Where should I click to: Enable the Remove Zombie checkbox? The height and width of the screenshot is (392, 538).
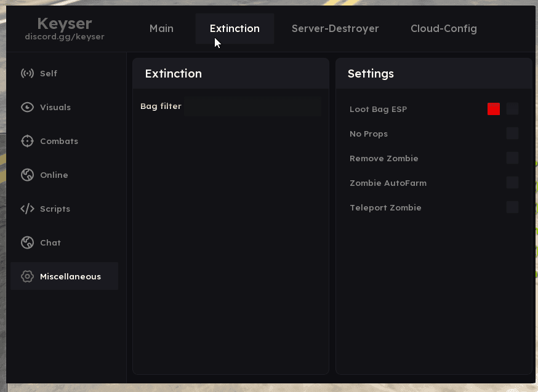[512, 158]
